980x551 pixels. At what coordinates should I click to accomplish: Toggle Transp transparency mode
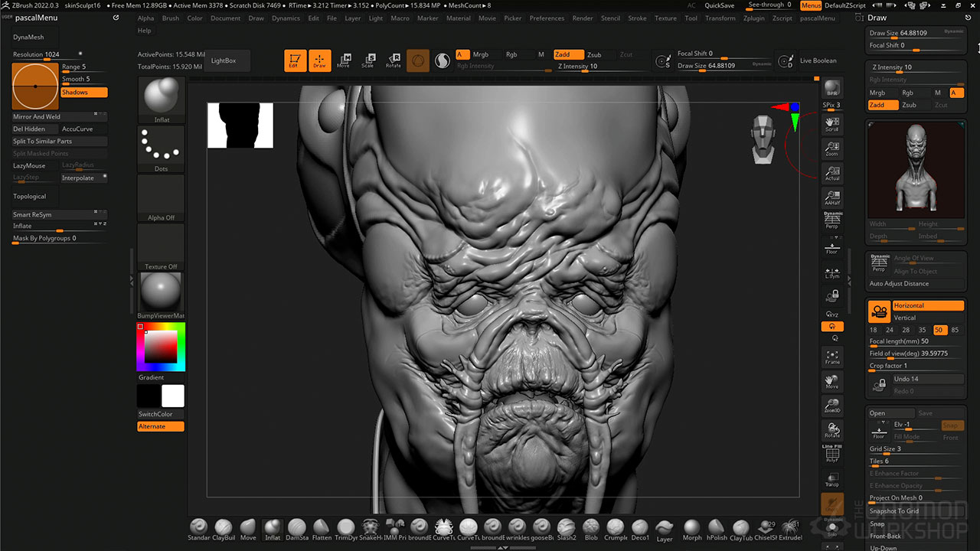[x=832, y=479]
